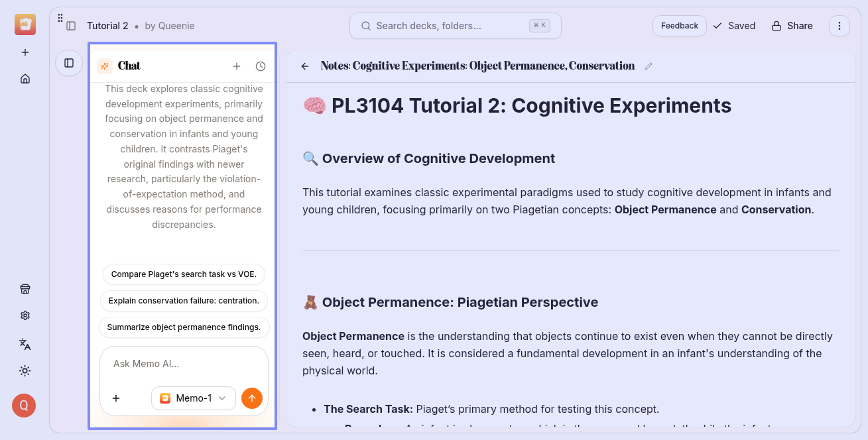This screenshot has width=868, height=440.
Task: Open the three-dot more options menu
Action: (839, 26)
